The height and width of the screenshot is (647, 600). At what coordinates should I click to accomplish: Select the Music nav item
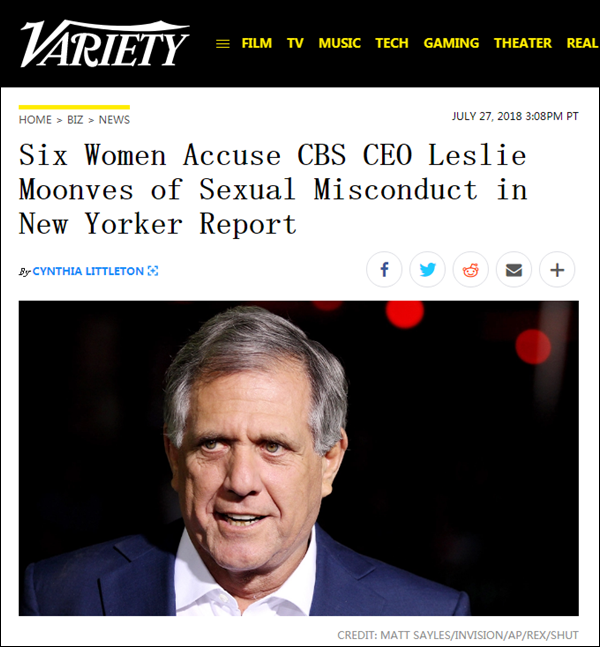(x=340, y=43)
